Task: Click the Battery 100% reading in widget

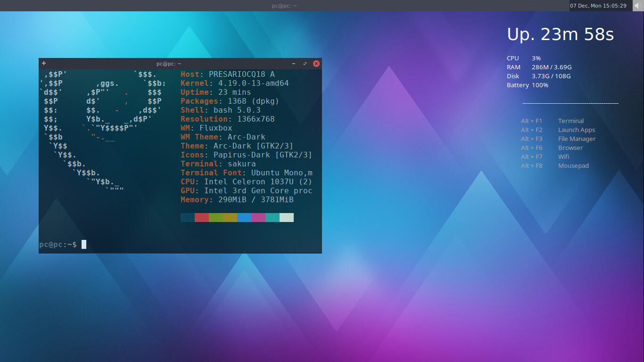Action: tap(527, 85)
